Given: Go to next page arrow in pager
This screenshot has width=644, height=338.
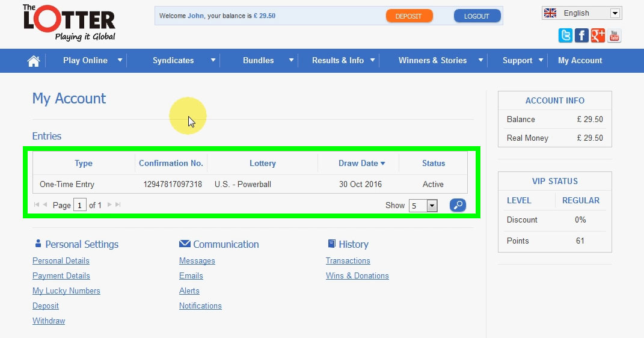Looking at the screenshot, I should 109,205.
